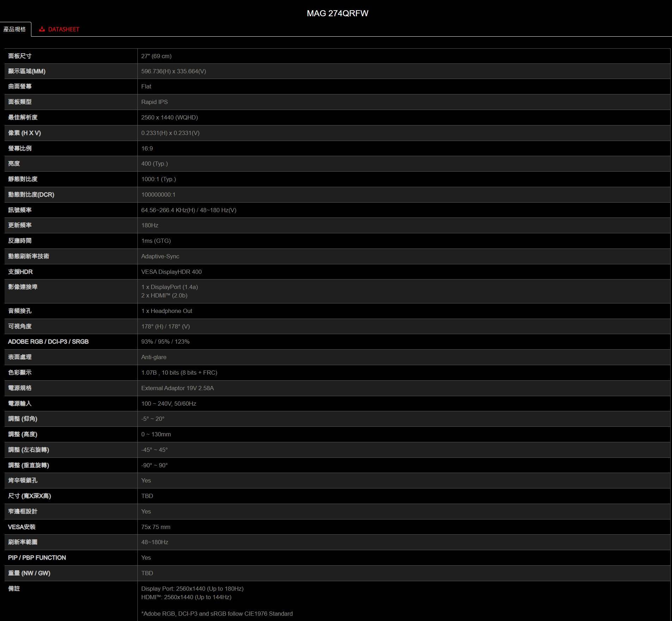Select the VESA DisplayHDR 400 value
Viewport: 672px width, 621px height.
point(171,272)
